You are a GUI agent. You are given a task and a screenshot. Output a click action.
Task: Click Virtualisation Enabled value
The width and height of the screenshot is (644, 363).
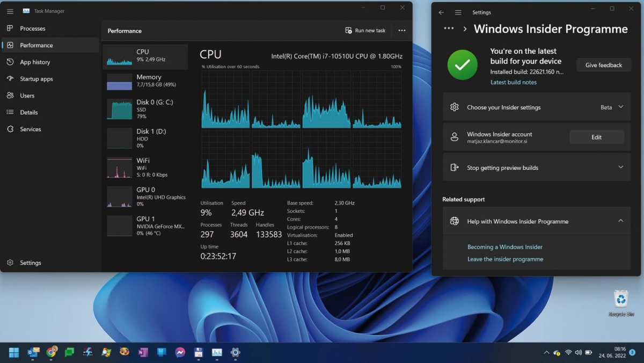[x=343, y=235]
